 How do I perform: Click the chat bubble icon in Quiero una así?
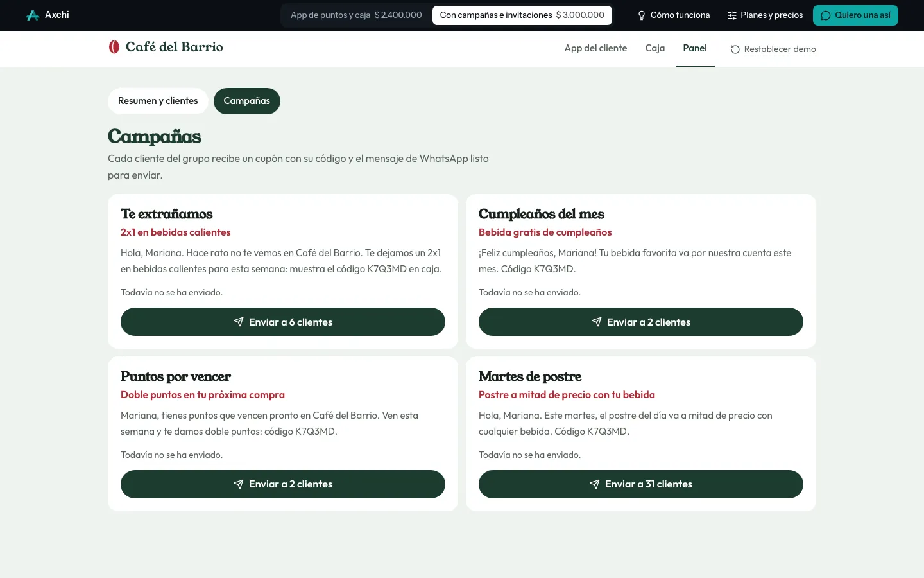click(826, 15)
